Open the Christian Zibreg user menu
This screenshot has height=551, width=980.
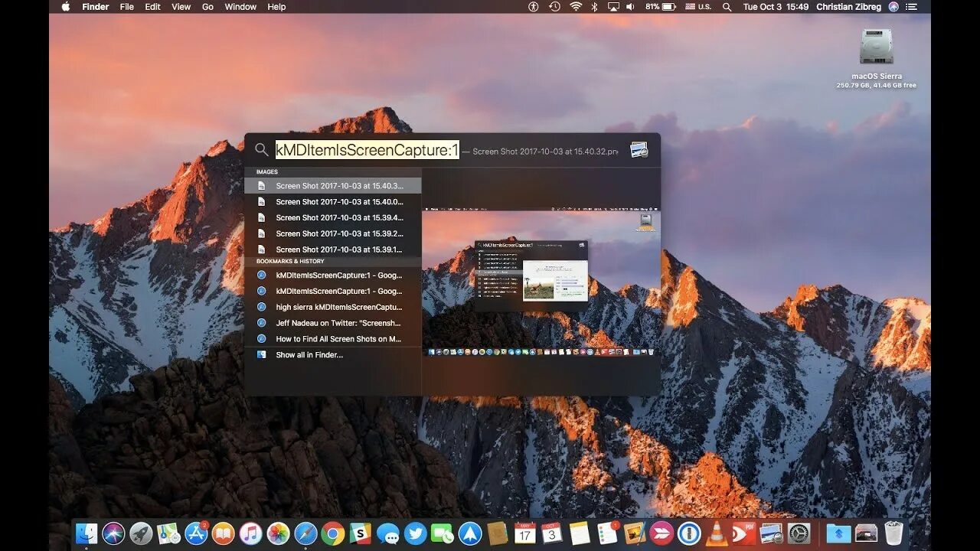tap(848, 6)
